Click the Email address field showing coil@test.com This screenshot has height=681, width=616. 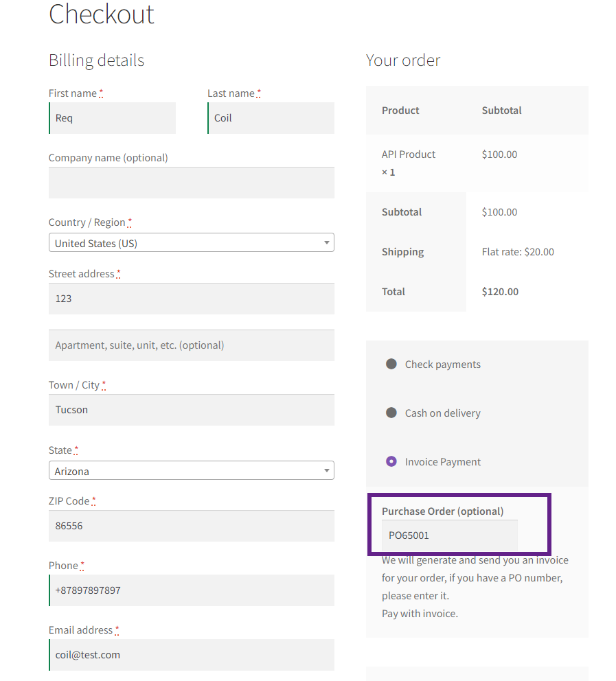pos(191,654)
